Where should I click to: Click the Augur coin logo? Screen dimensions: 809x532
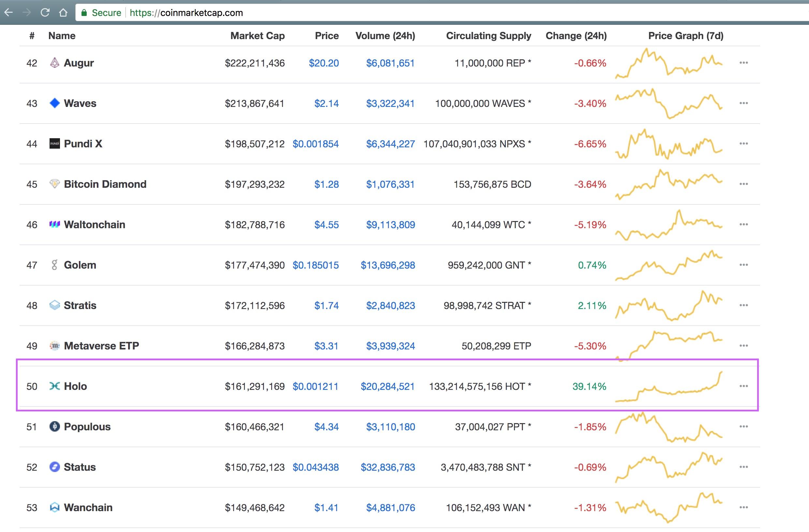point(55,63)
